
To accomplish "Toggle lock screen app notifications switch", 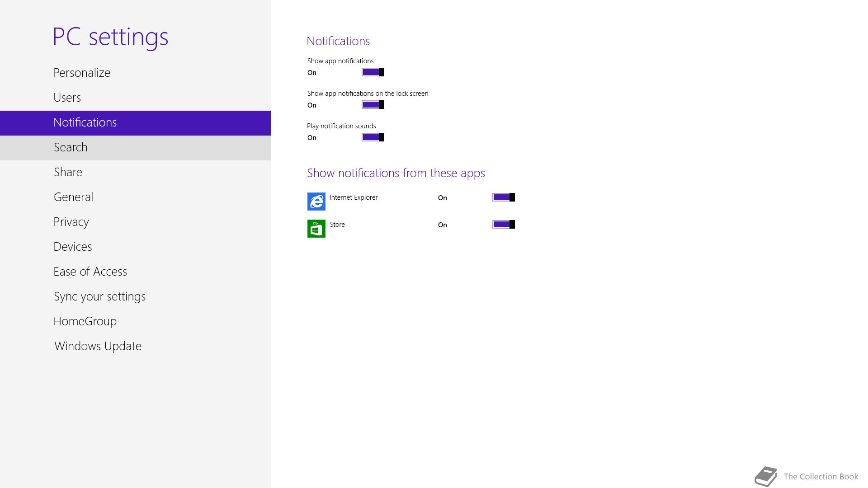I will pyautogui.click(x=373, y=105).
